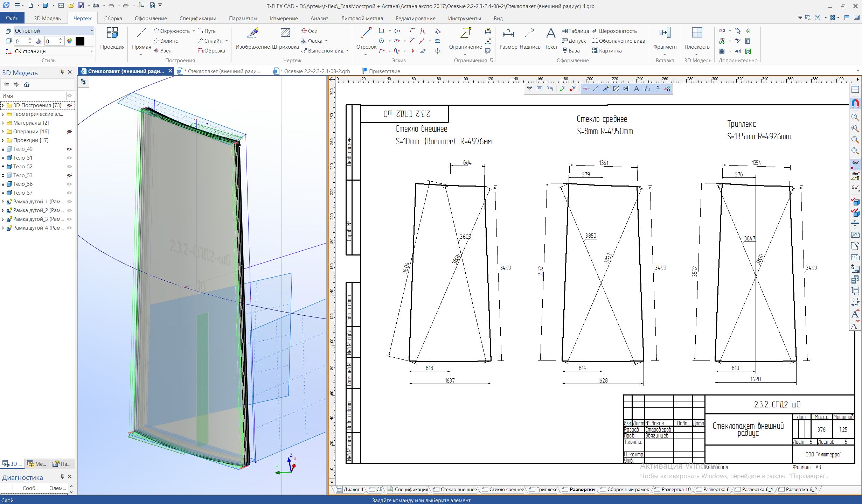This screenshot has width=862, height=504.
Task: Switch to the Спецификация page tab
Action: [x=408, y=489]
